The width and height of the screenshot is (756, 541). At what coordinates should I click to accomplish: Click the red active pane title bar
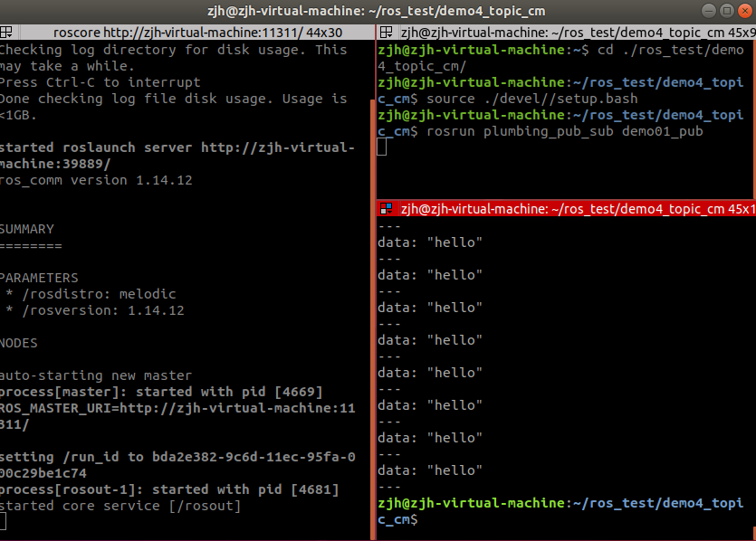[x=566, y=209]
